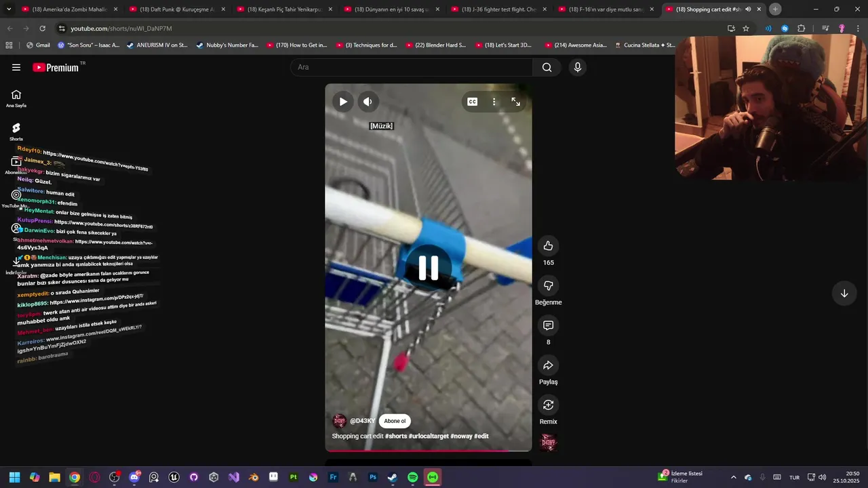Open the @D43KY channel name

click(363, 421)
